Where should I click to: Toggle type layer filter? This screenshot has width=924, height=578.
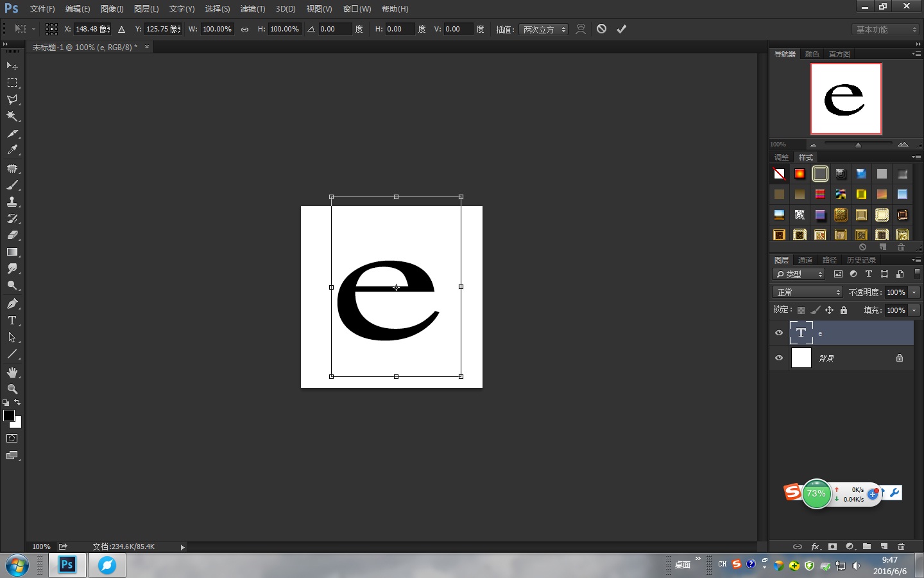[x=869, y=274]
